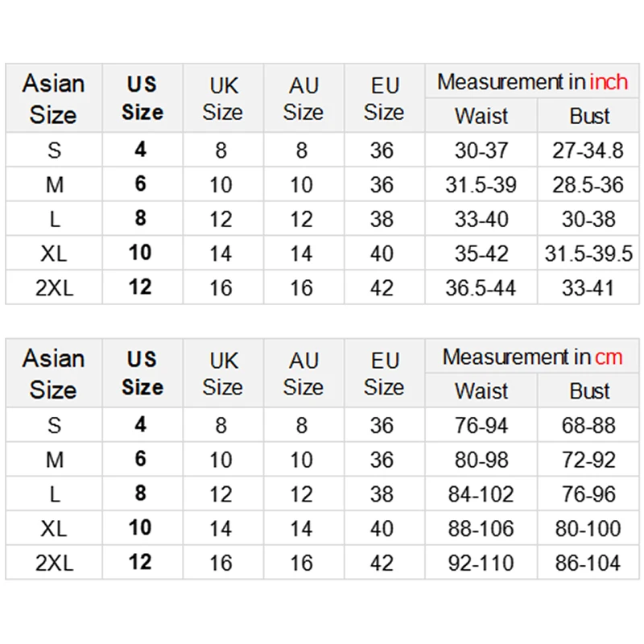Click the 2XL row label in the inch table
644x644 pixels.
click(54, 287)
